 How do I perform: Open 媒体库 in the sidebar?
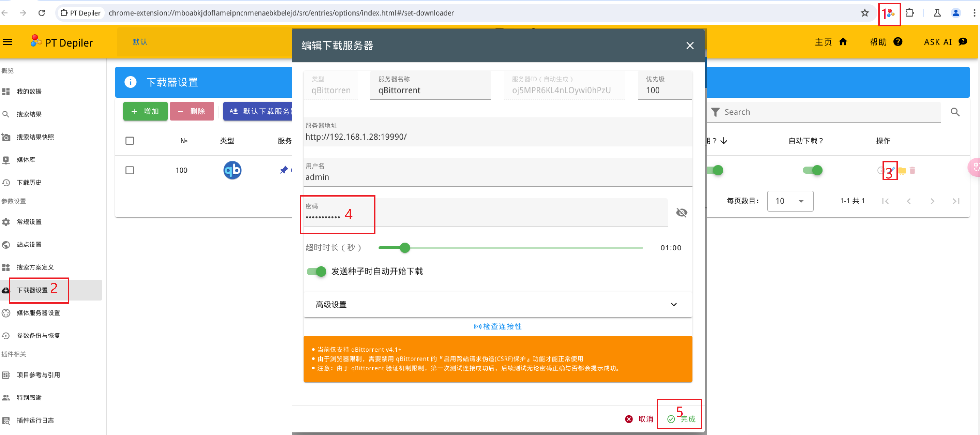point(51,160)
